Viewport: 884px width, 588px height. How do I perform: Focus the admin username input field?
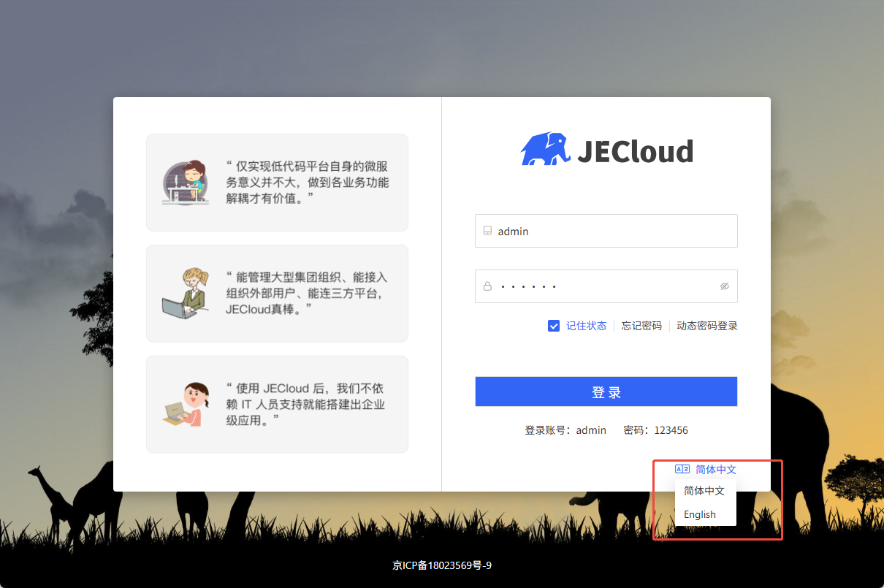click(x=614, y=231)
